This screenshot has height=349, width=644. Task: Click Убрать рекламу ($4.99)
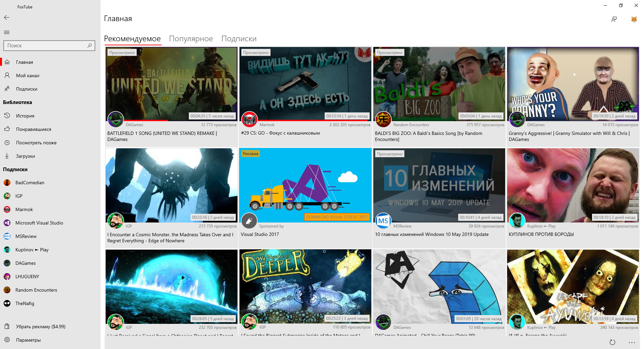[x=41, y=327]
